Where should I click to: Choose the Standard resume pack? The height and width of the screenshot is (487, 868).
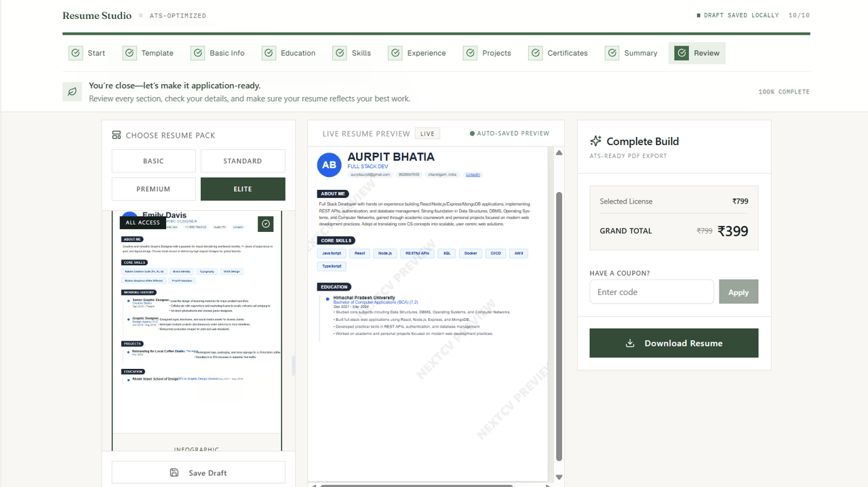click(243, 161)
